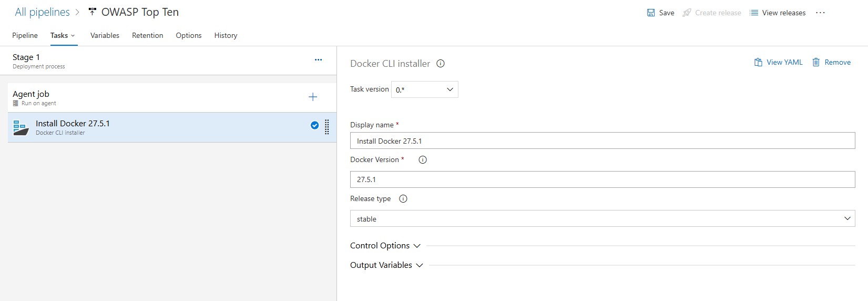Open the top-right more actions ellipsis
868x301 pixels.
point(820,13)
